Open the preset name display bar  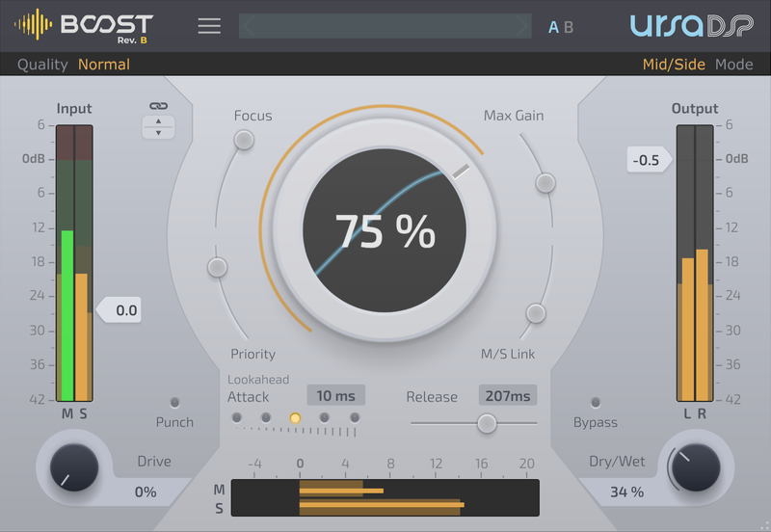[385, 26]
